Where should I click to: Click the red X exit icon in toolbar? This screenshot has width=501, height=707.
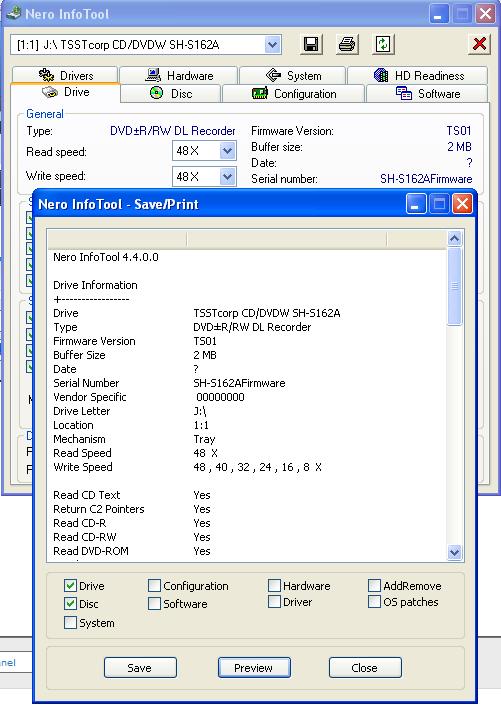click(479, 44)
